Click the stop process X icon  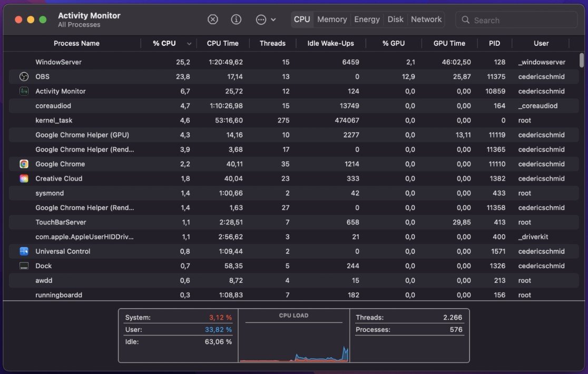212,19
